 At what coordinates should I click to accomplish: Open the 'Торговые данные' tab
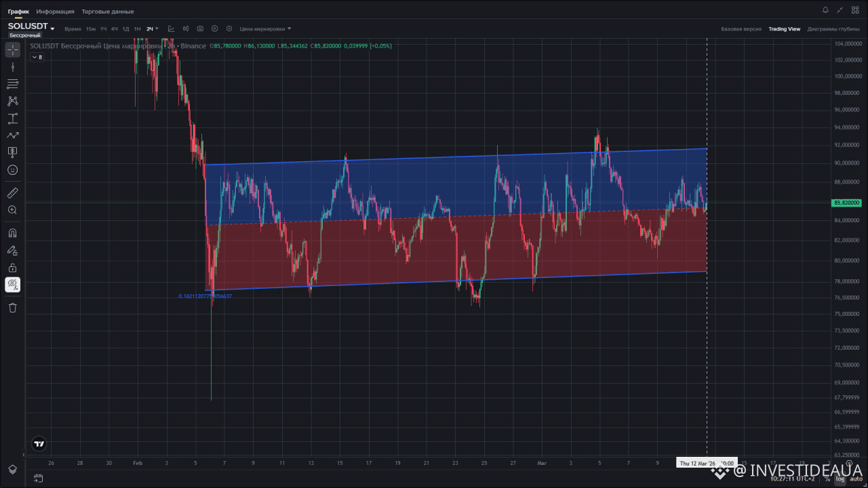(x=107, y=12)
